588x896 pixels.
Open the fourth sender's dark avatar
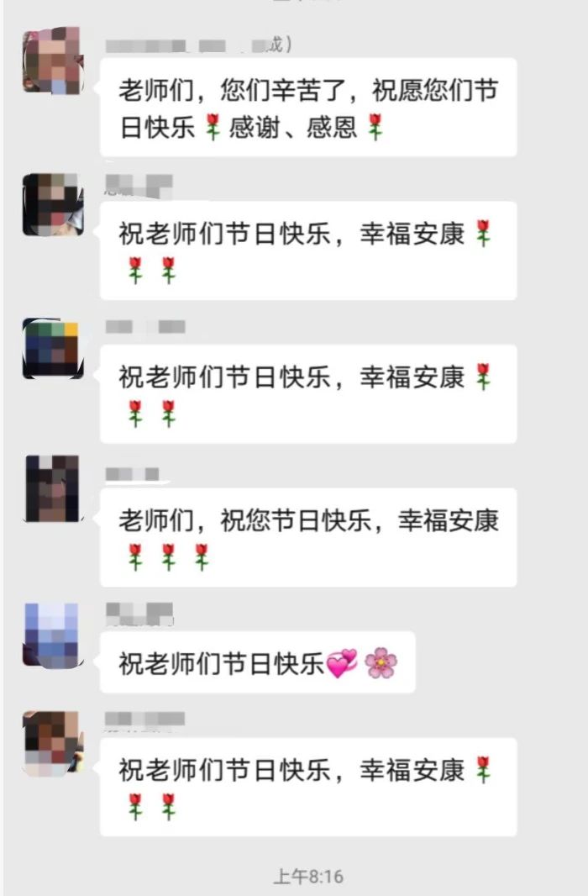(x=53, y=488)
